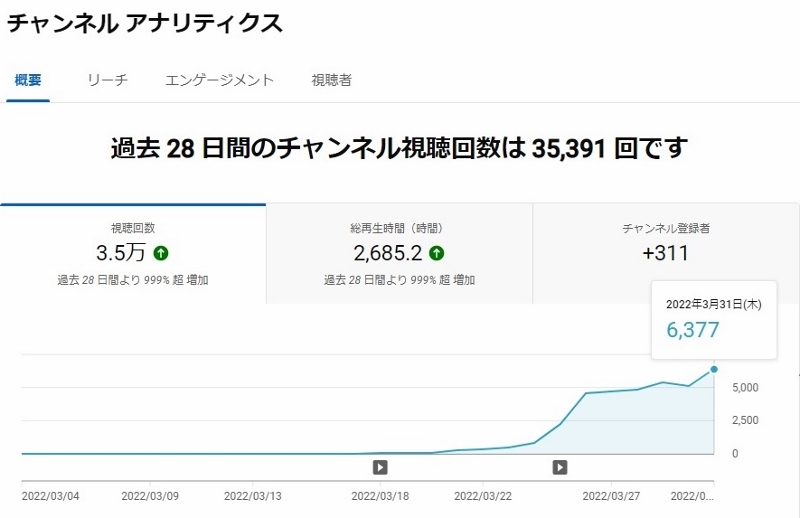Click the green up arrow beside 3.5万
The width and height of the screenshot is (800, 518).
coord(161,253)
